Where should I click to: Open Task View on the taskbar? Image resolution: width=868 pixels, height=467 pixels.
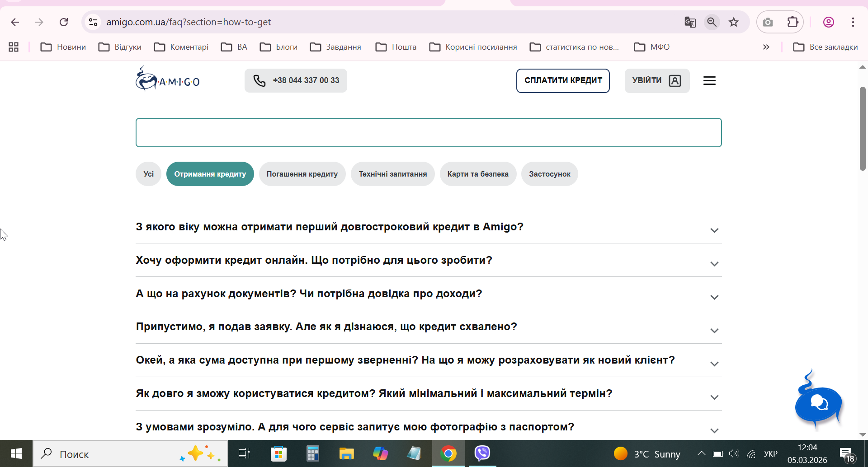pos(244,453)
